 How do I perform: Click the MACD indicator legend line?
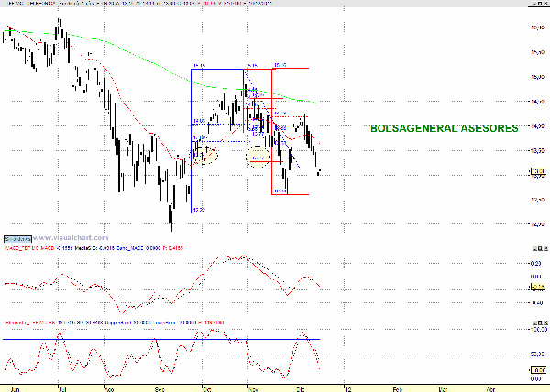point(93,248)
